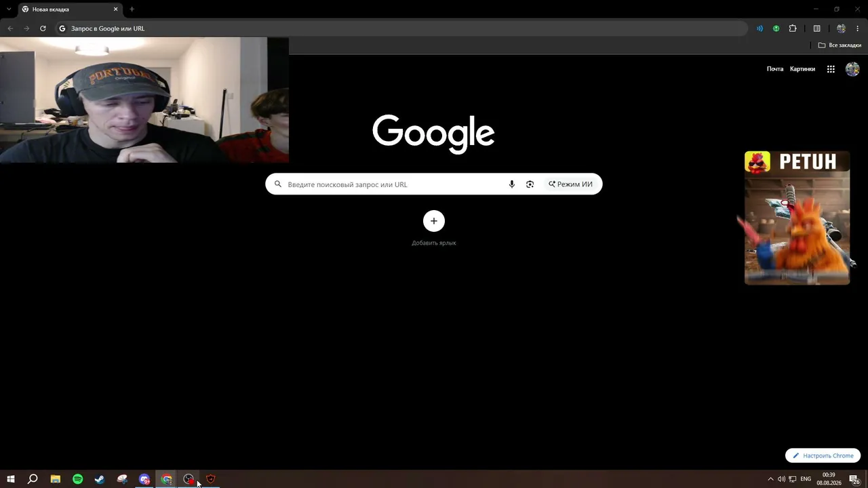Open the Google account avatar on the page
The image size is (868, 488).
852,69
